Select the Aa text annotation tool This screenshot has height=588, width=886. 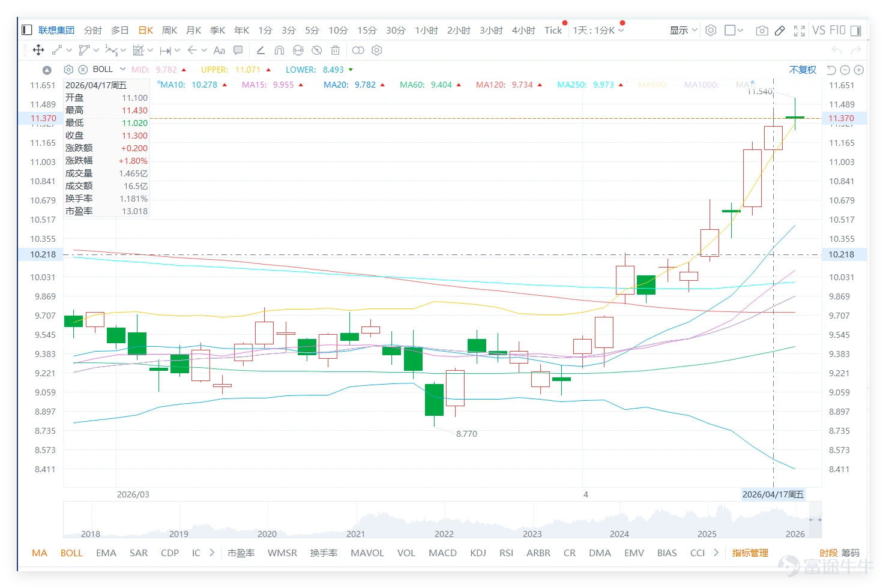point(219,50)
